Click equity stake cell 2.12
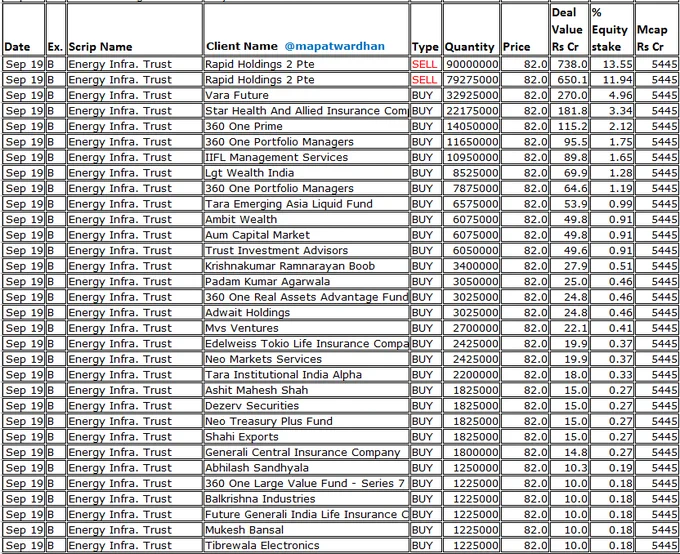This screenshot has height=554, width=680. pyautogui.click(x=612, y=126)
